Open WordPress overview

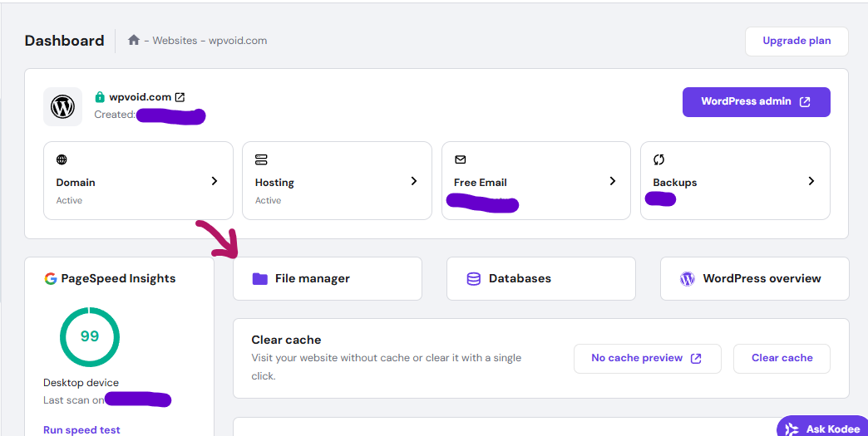point(755,278)
